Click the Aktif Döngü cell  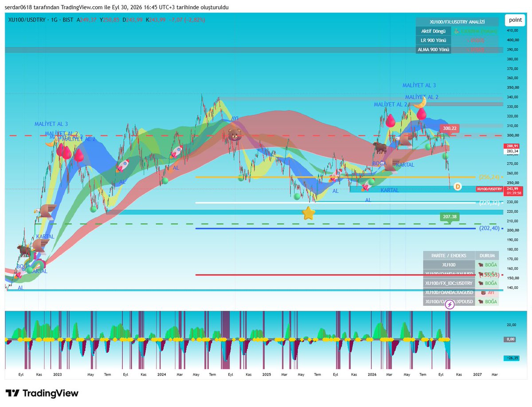(433, 31)
